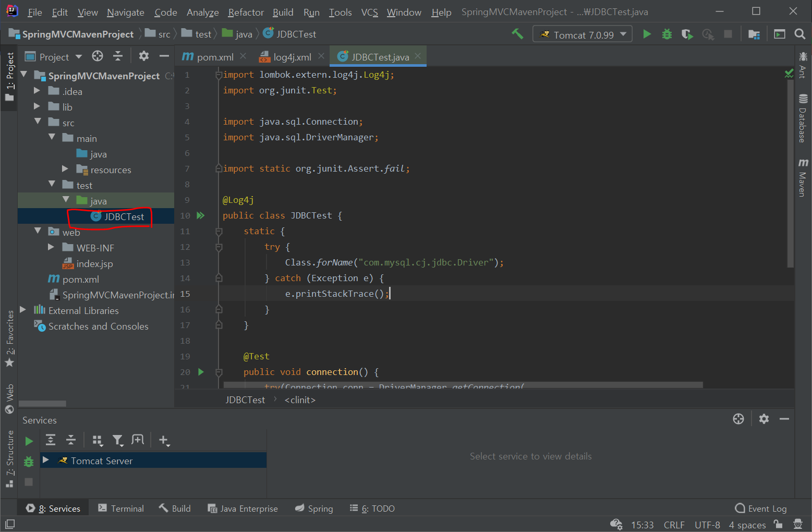Click Locate/Select Opened File in Project panel

point(98,56)
